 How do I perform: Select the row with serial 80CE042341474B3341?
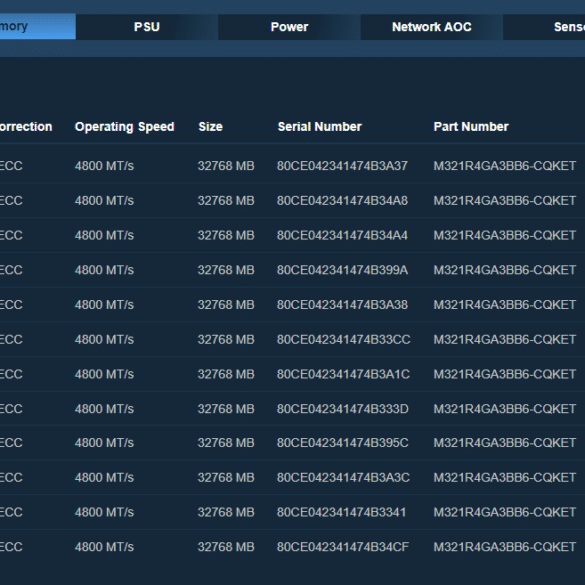(292, 512)
